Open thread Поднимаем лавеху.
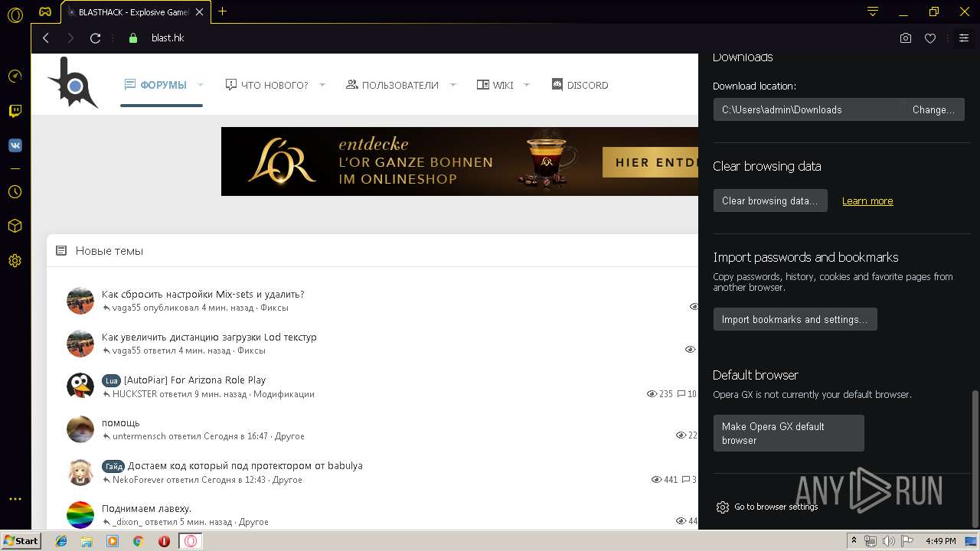Screen dimensions: 980x551 [x=146, y=508]
